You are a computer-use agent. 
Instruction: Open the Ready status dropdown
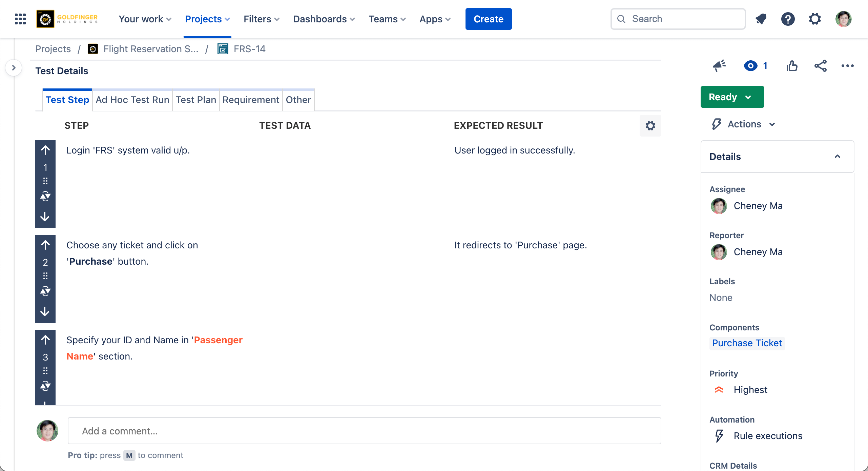[732, 97]
